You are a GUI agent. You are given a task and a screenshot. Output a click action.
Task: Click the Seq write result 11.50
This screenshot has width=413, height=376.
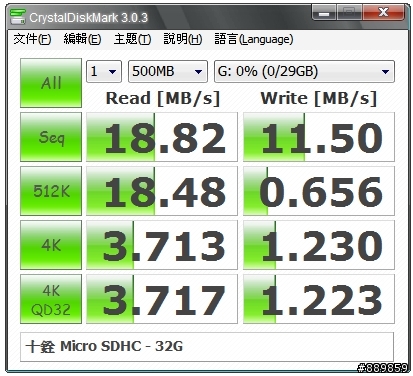point(319,137)
